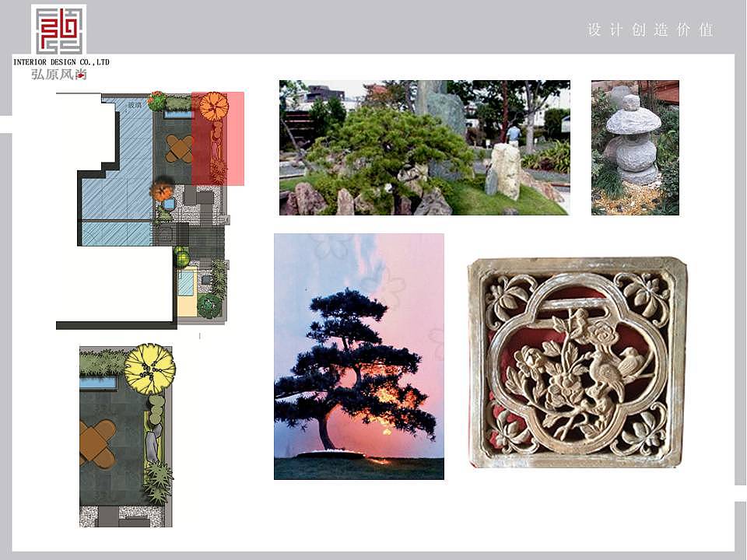Open the Japanese pine garden photo
Screen dimensions: 747x560
point(424,148)
